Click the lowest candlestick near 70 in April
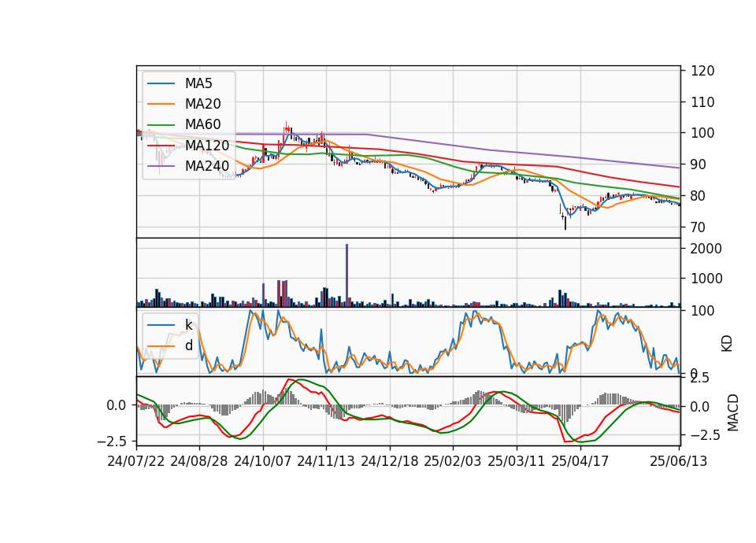The width and height of the screenshot is (756, 543). pyautogui.click(x=565, y=222)
